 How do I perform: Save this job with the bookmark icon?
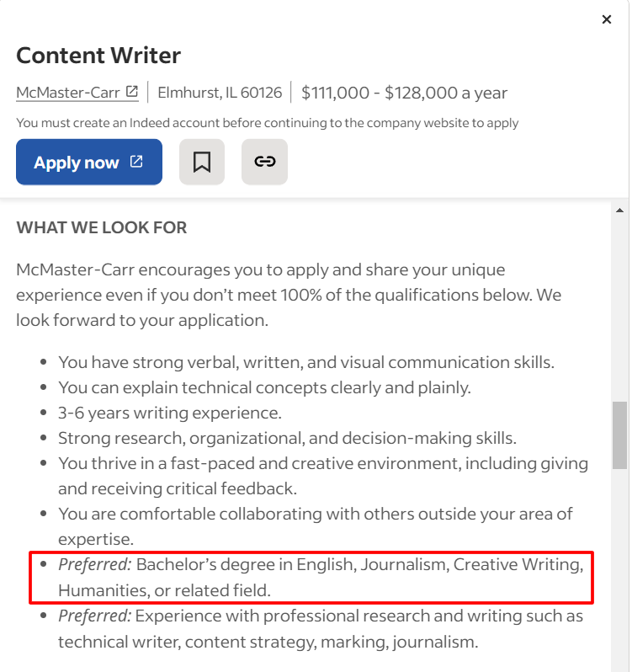(202, 162)
